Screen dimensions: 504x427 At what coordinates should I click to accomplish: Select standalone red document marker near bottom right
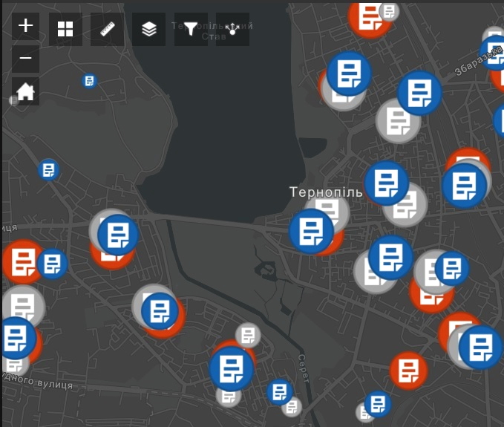(x=408, y=370)
